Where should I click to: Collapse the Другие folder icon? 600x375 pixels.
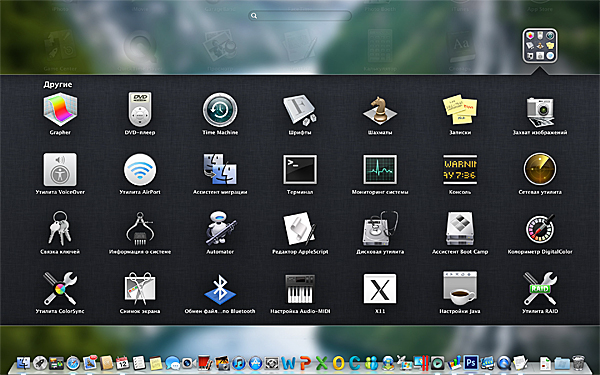point(540,46)
